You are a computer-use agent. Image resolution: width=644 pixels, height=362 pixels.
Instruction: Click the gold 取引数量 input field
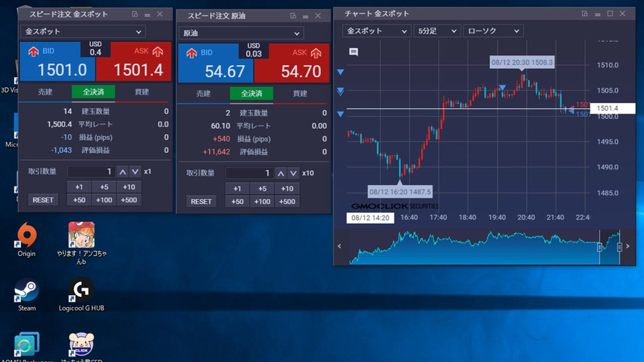click(91, 172)
